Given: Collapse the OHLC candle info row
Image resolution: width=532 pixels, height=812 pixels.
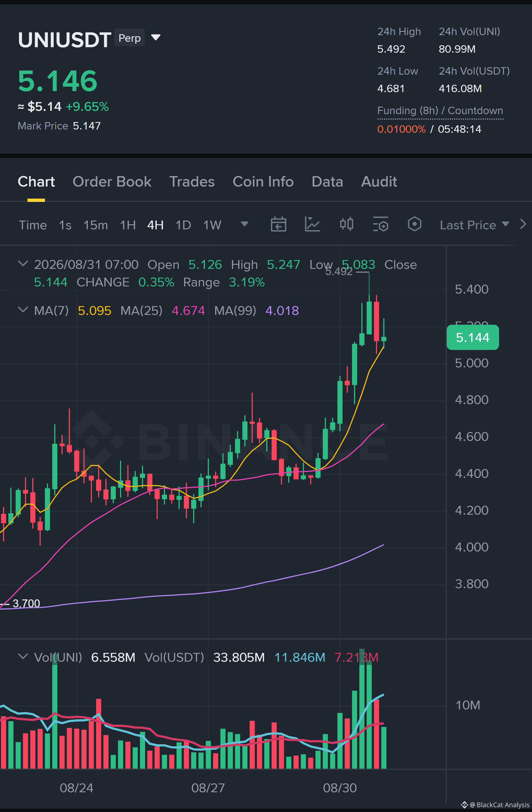Looking at the screenshot, I should tap(23, 263).
